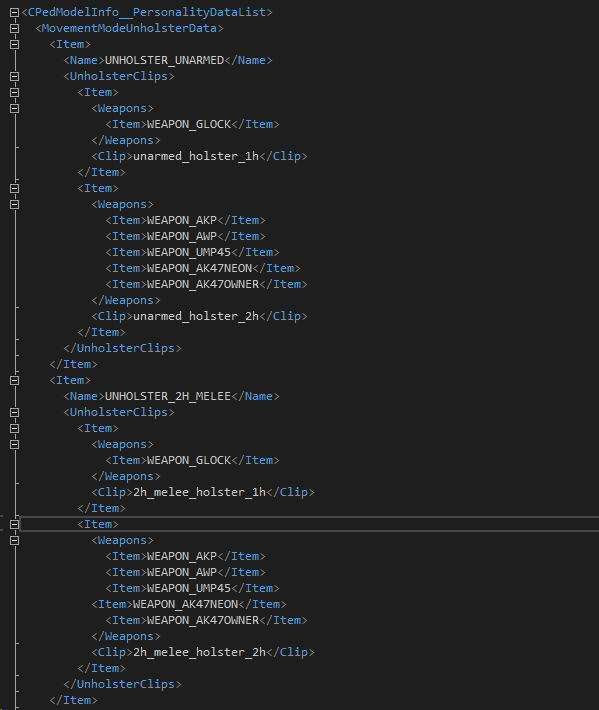The height and width of the screenshot is (710, 599).
Task: Collapse the last Weapons block with AK47NEON
Action: (x=14, y=540)
